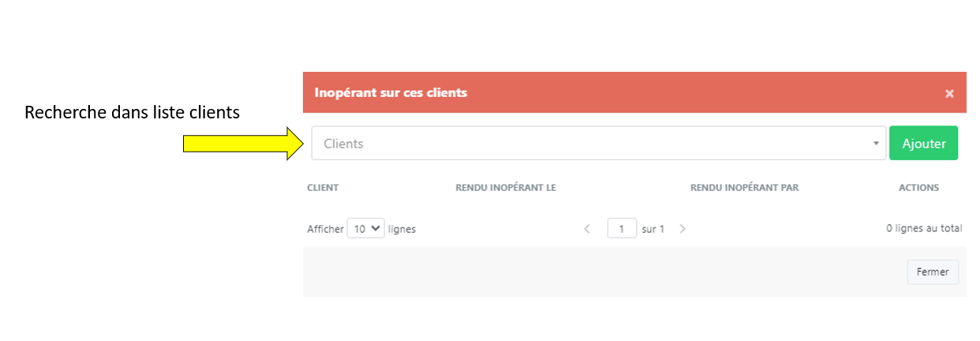The width and height of the screenshot is (980, 341).
Task: Click the ACTIONS column header
Action: pos(918,188)
